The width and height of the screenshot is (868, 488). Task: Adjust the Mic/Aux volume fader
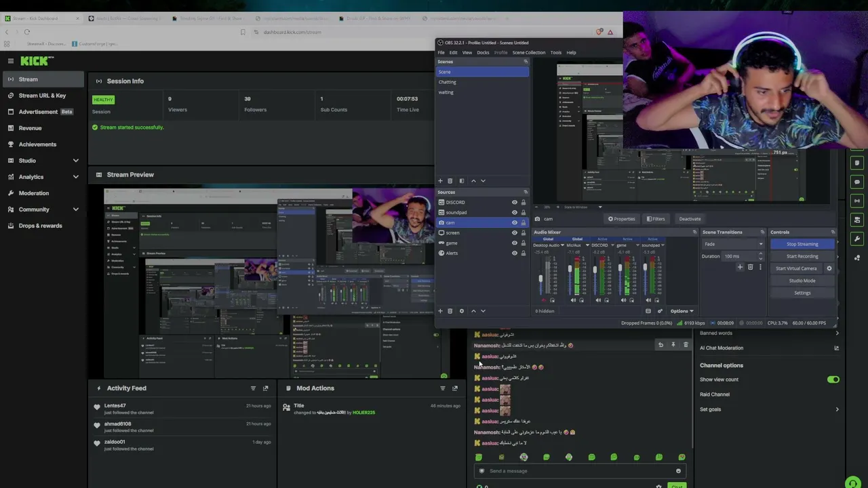click(570, 270)
